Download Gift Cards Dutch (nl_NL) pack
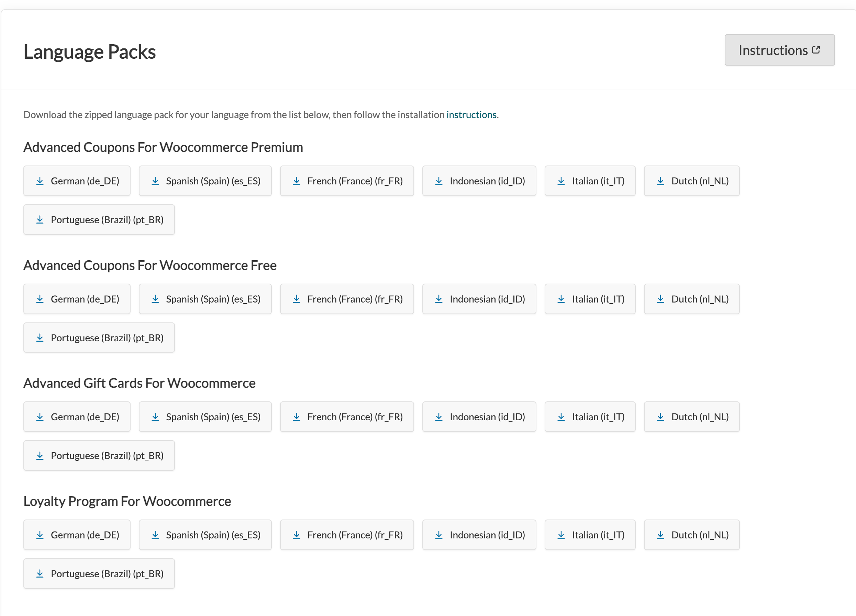The height and width of the screenshot is (616, 856). pos(691,417)
